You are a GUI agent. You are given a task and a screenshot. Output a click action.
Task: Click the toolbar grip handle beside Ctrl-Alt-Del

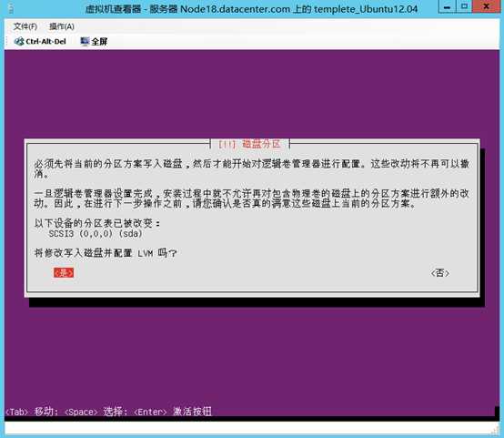point(7,42)
